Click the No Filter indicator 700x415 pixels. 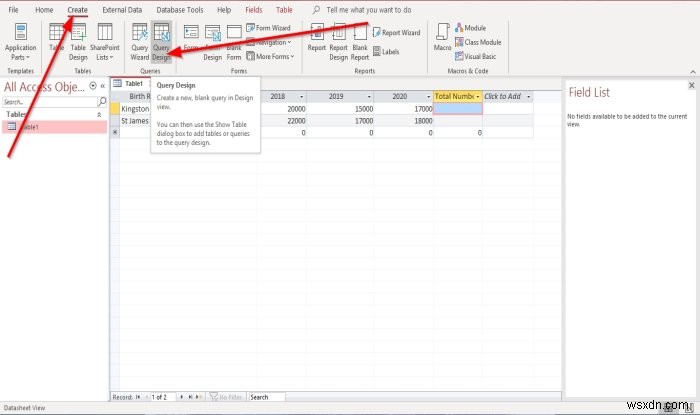(226, 397)
